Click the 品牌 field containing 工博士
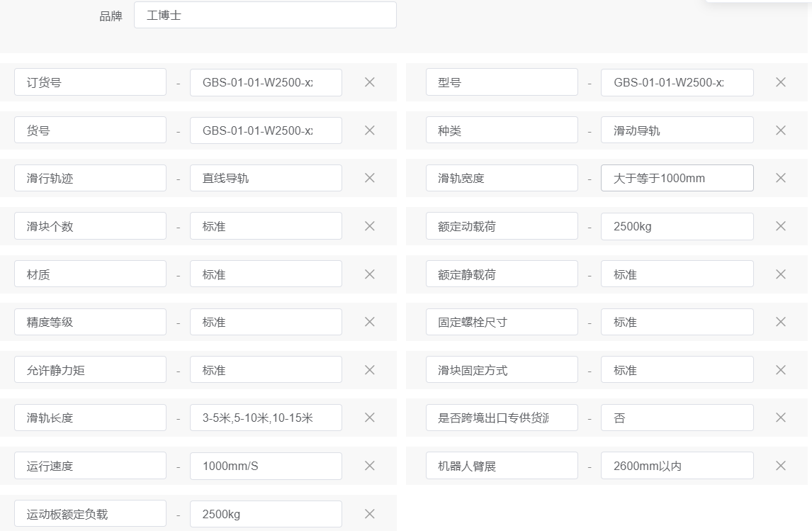Viewport: 812px width, 531px height. click(264, 15)
